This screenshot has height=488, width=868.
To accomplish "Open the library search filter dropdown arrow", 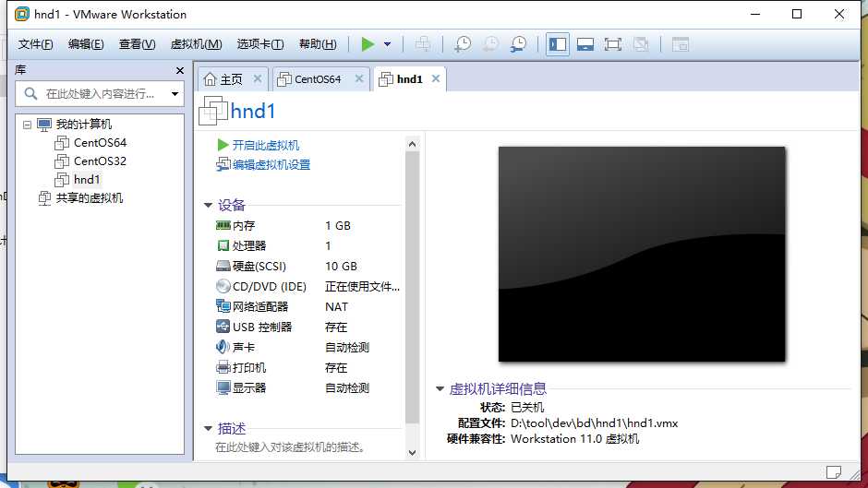I will (175, 93).
